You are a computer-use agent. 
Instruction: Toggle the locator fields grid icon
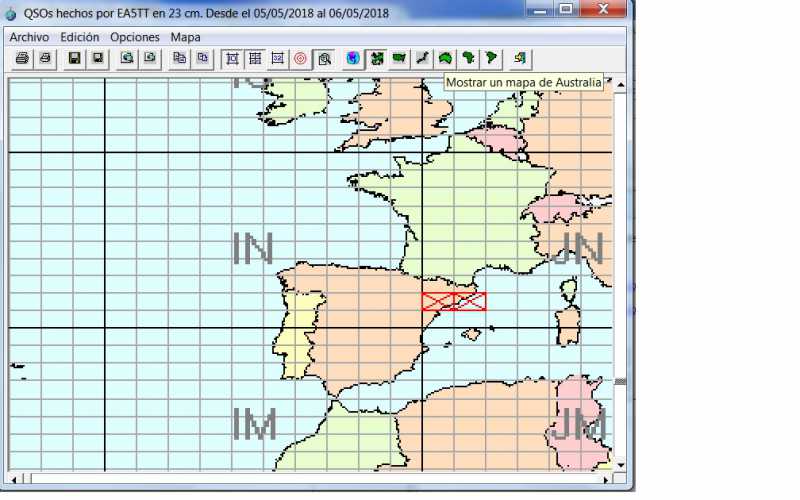click(x=232, y=59)
